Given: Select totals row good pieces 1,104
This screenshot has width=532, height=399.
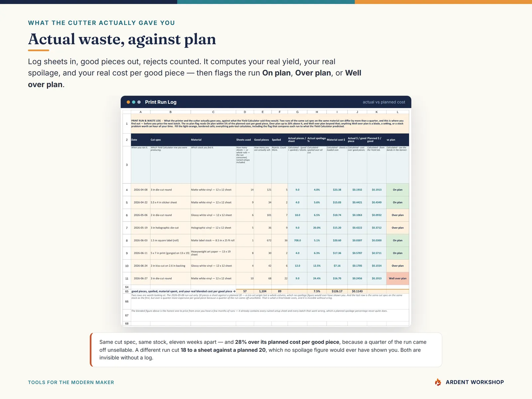Looking at the screenshot, I should pyautogui.click(x=263, y=291).
